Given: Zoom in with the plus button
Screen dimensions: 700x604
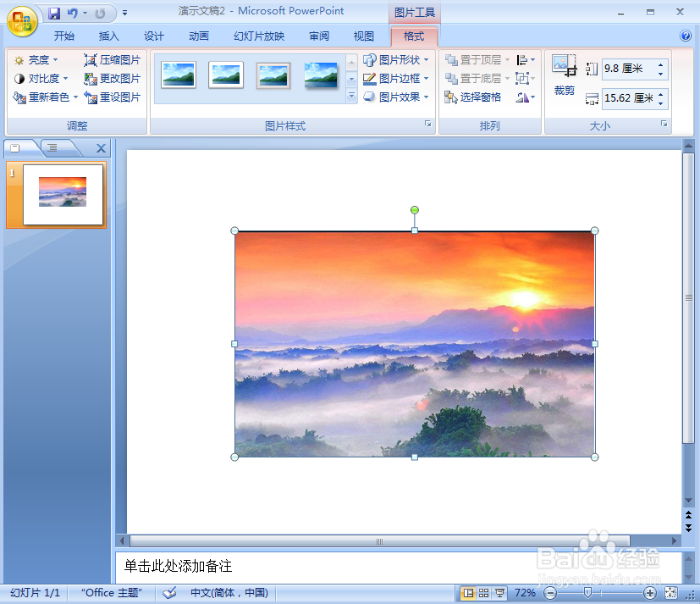Looking at the screenshot, I should 649,593.
